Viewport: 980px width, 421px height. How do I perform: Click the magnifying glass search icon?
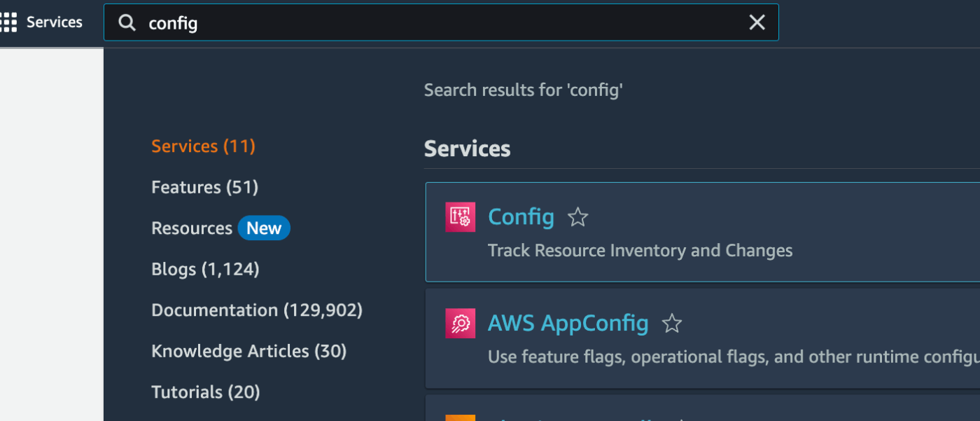[x=127, y=23]
